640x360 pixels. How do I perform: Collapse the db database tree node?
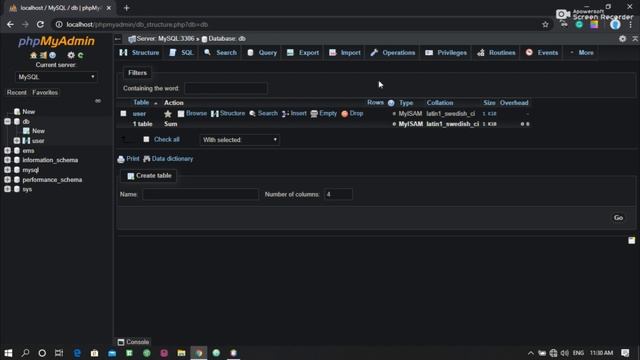coord(7,121)
